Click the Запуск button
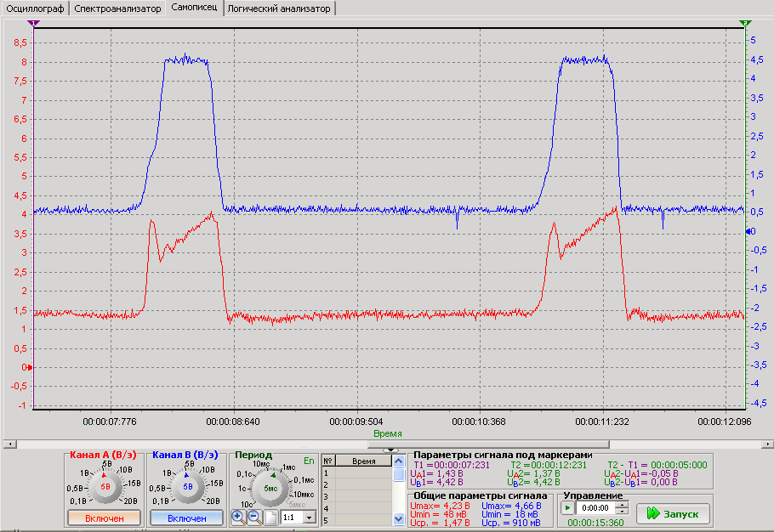The image size is (774, 532). click(x=674, y=514)
